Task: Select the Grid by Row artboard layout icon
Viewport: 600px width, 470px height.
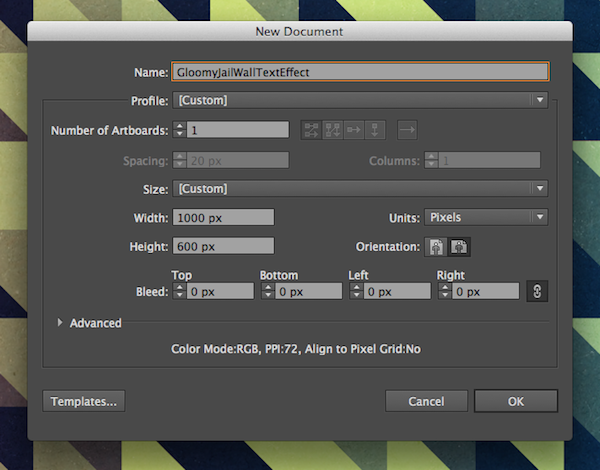Action: tap(312, 129)
